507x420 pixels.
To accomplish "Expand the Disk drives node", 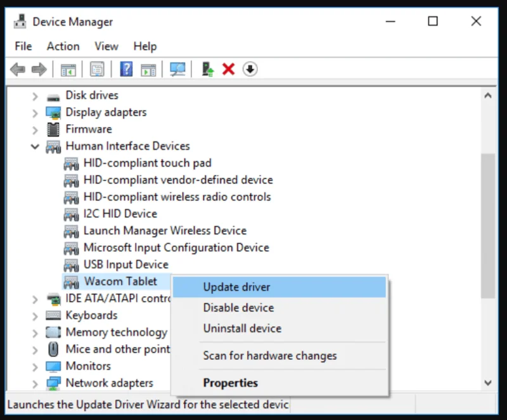I will [x=35, y=96].
